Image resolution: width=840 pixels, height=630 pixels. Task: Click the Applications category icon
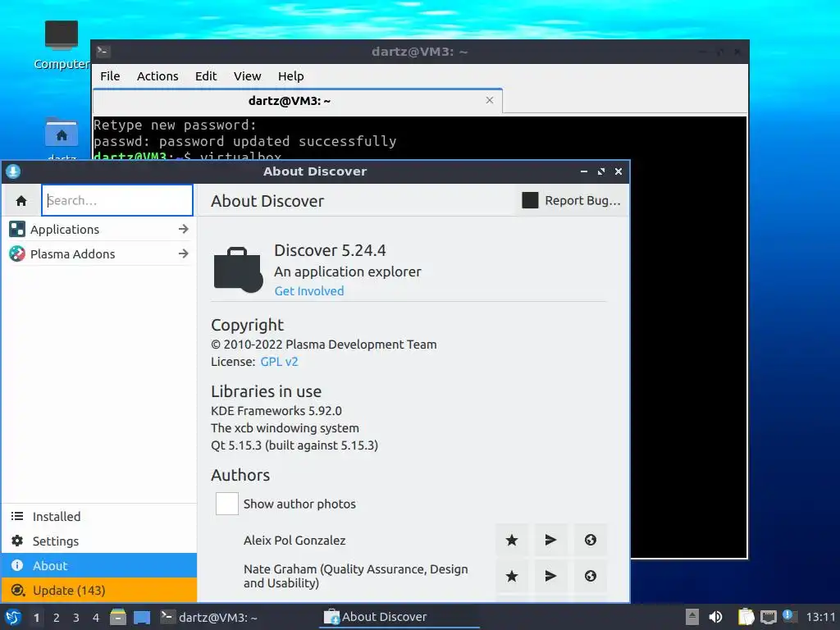pos(17,230)
